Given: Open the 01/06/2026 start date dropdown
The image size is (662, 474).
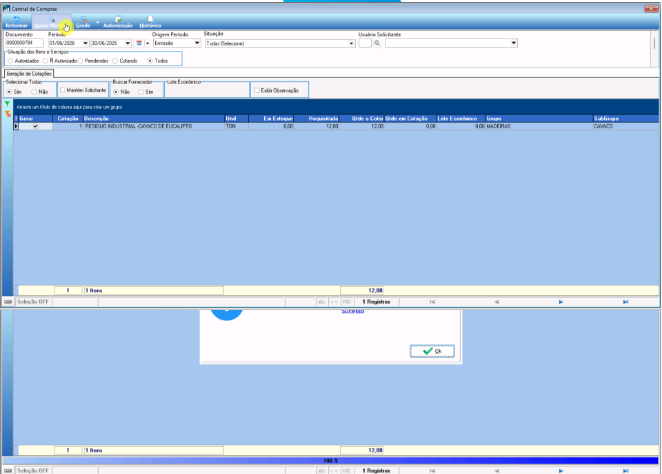Looking at the screenshot, I should (x=85, y=43).
